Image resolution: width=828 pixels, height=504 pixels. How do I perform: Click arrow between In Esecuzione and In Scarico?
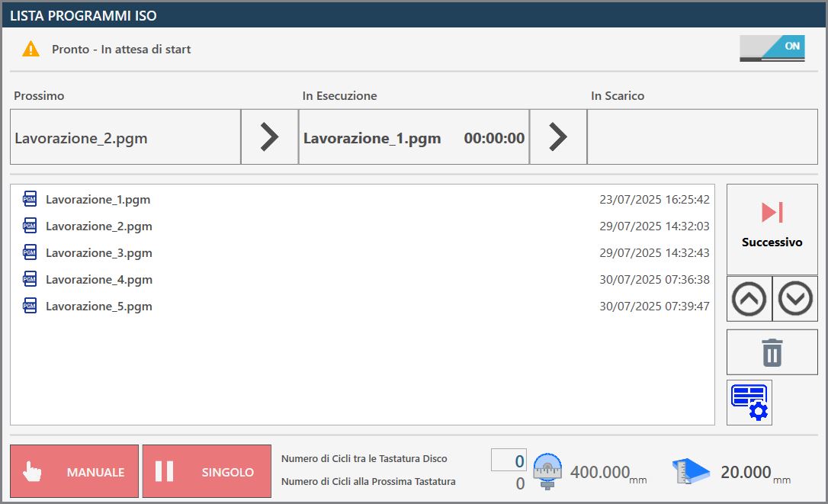click(x=558, y=136)
